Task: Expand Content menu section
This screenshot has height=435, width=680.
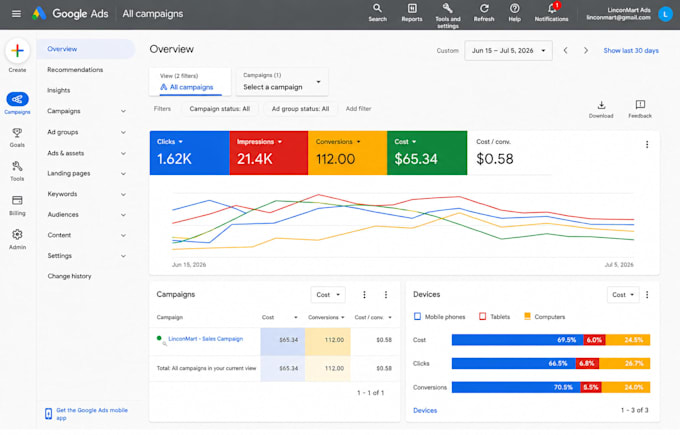Action: point(123,235)
